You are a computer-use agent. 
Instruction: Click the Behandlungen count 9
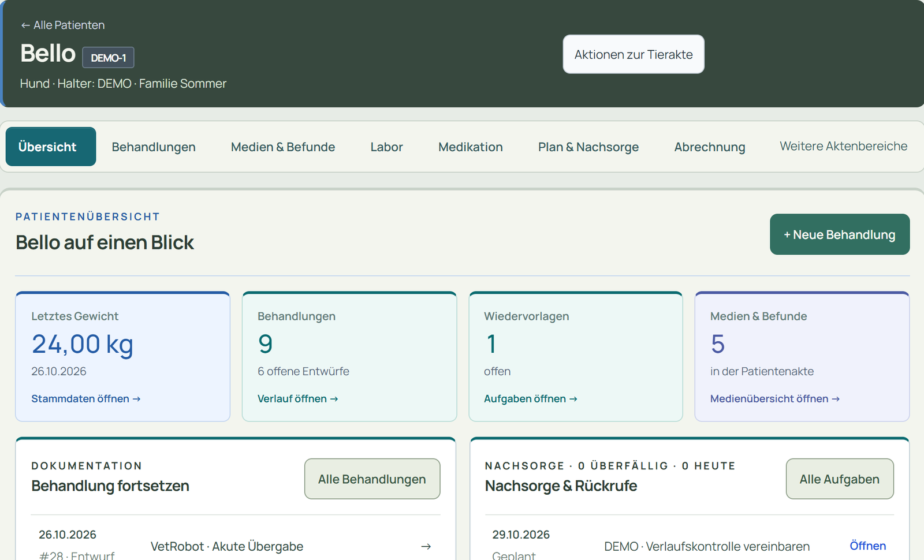click(x=265, y=344)
